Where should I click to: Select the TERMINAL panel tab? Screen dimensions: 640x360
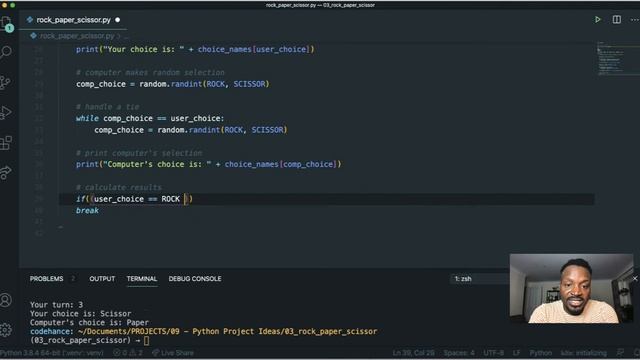click(x=142, y=279)
